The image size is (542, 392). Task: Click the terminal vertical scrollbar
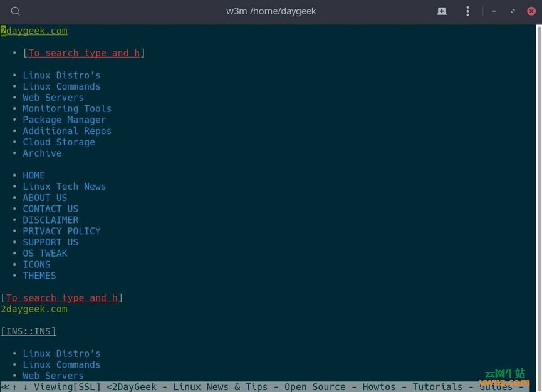[x=539, y=209]
